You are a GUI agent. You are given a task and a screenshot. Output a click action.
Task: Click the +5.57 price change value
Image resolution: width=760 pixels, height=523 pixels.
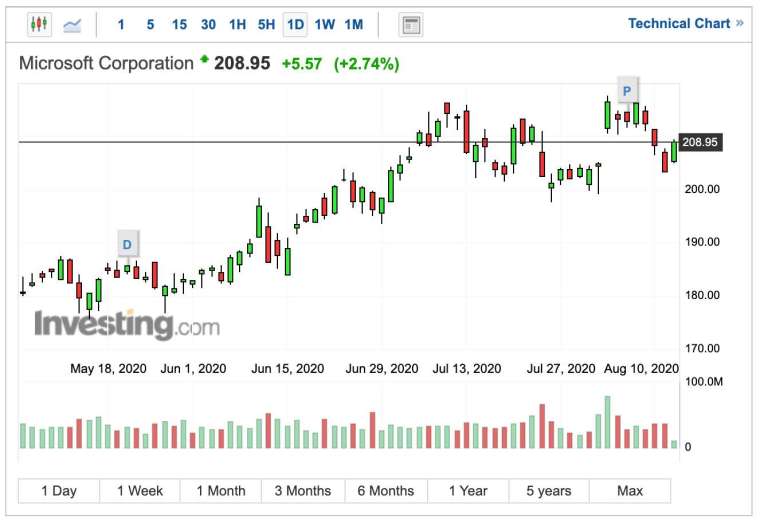(x=301, y=64)
